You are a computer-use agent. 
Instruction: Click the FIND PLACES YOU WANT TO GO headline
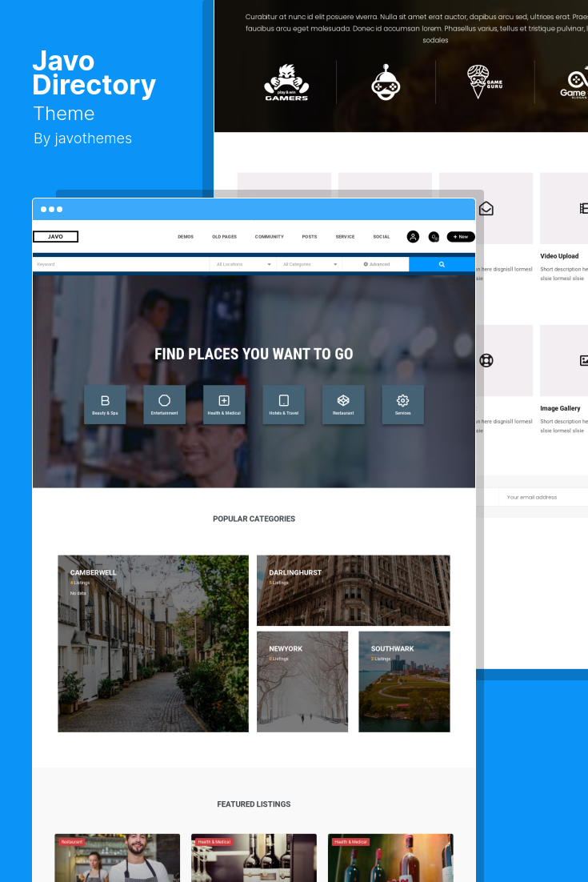(254, 354)
